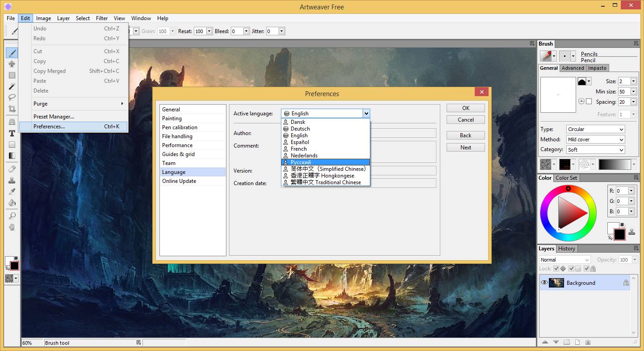Select the Move tool in the toolbox
Image resolution: width=644 pixels, height=351 pixels.
click(x=12, y=64)
